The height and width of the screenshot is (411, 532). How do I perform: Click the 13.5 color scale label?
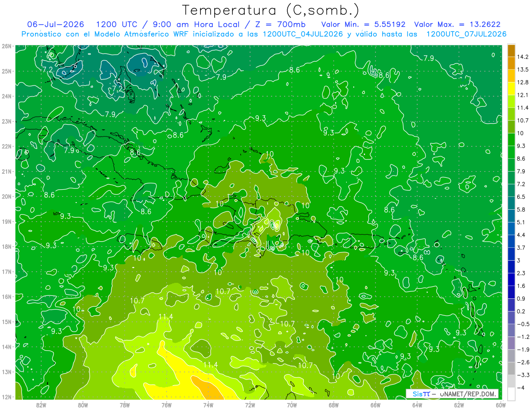[x=523, y=70]
